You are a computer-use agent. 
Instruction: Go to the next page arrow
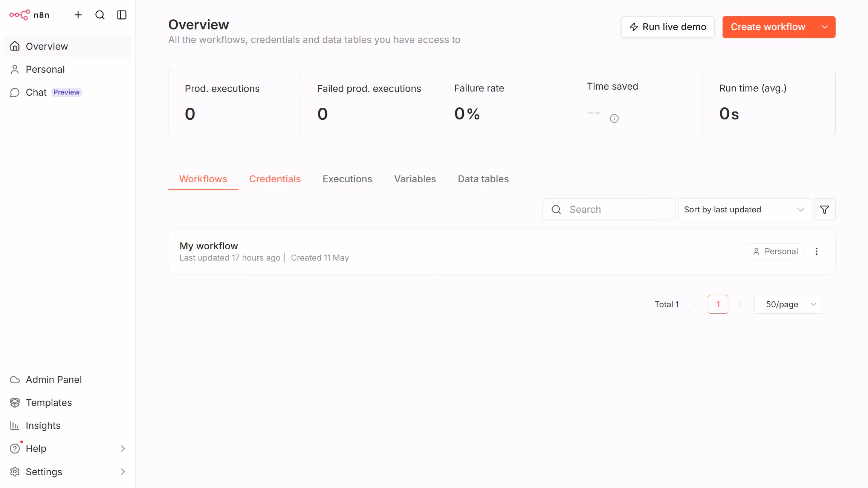pyautogui.click(x=740, y=304)
